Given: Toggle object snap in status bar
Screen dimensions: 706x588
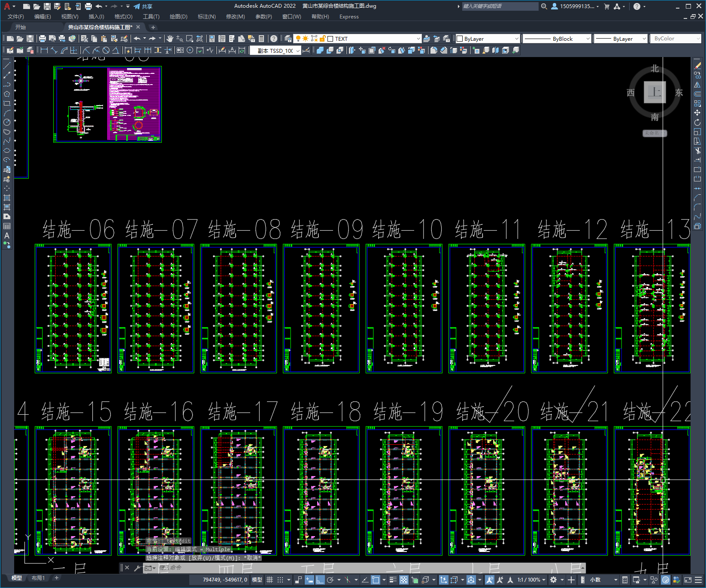Looking at the screenshot, I should coord(376,580).
